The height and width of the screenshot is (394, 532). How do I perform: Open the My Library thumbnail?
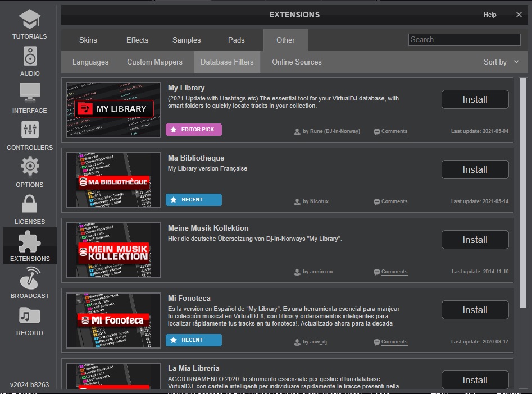click(x=113, y=110)
